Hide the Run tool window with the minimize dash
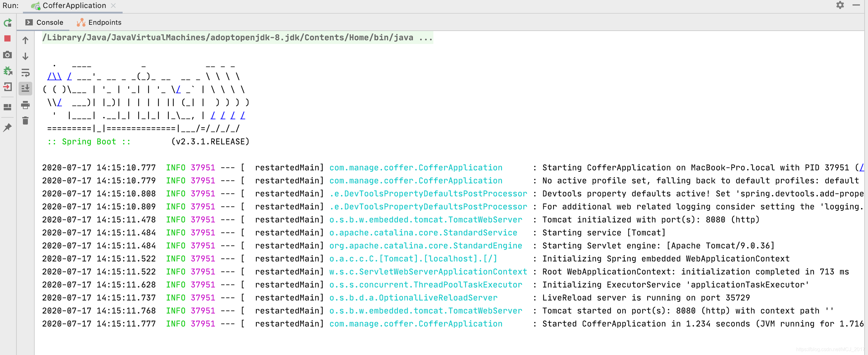 [856, 5]
